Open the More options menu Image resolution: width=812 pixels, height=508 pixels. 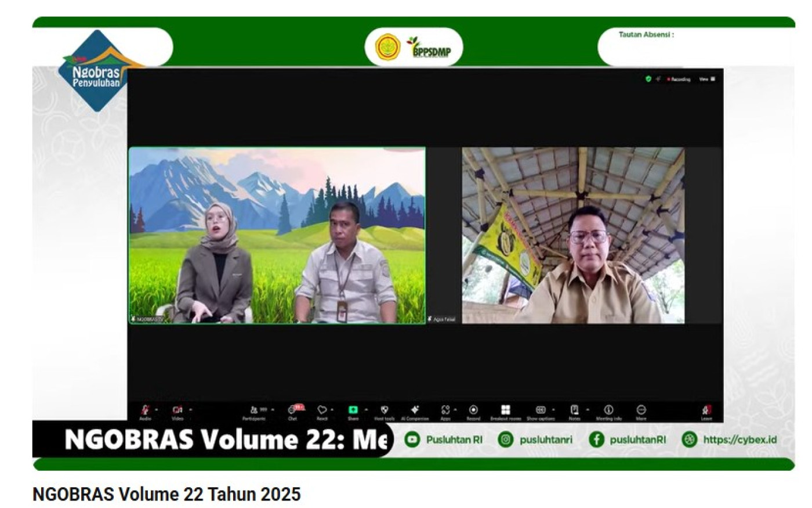[x=641, y=410]
